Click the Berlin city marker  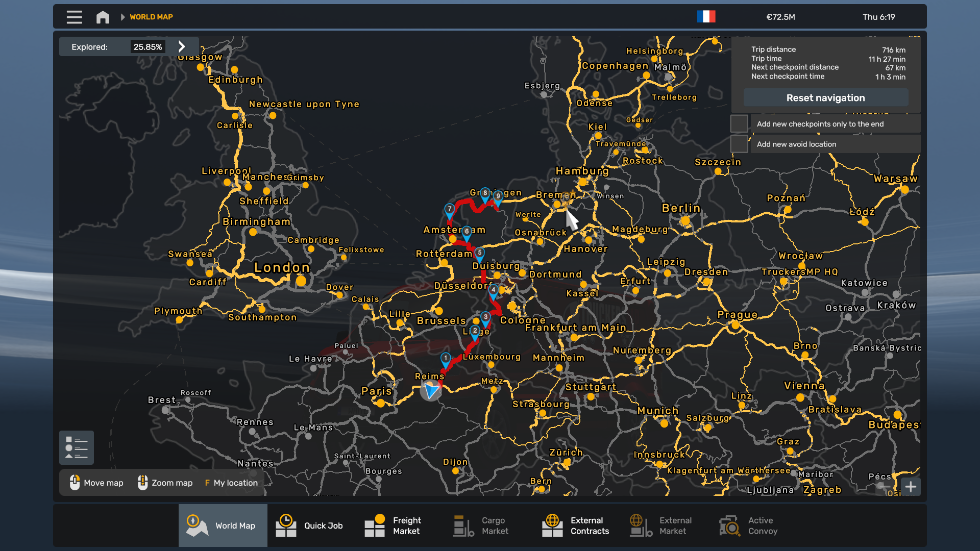pyautogui.click(x=685, y=221)
